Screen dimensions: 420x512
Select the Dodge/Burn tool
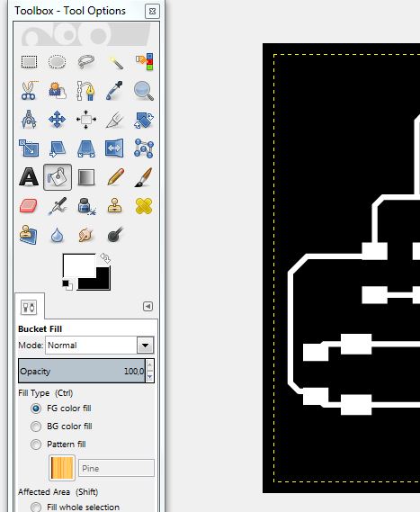coord(114,235)
